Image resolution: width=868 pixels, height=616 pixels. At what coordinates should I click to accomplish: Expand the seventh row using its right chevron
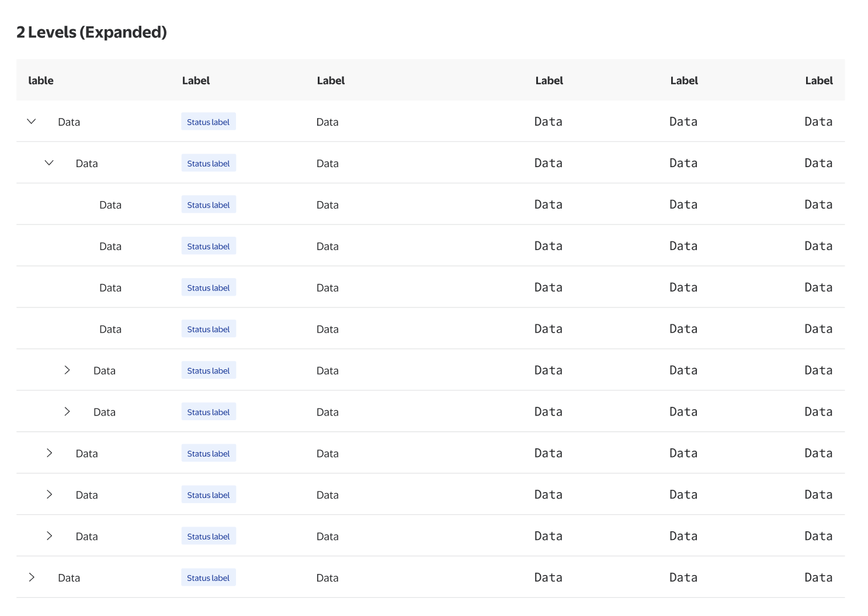(x=67, y=371)
